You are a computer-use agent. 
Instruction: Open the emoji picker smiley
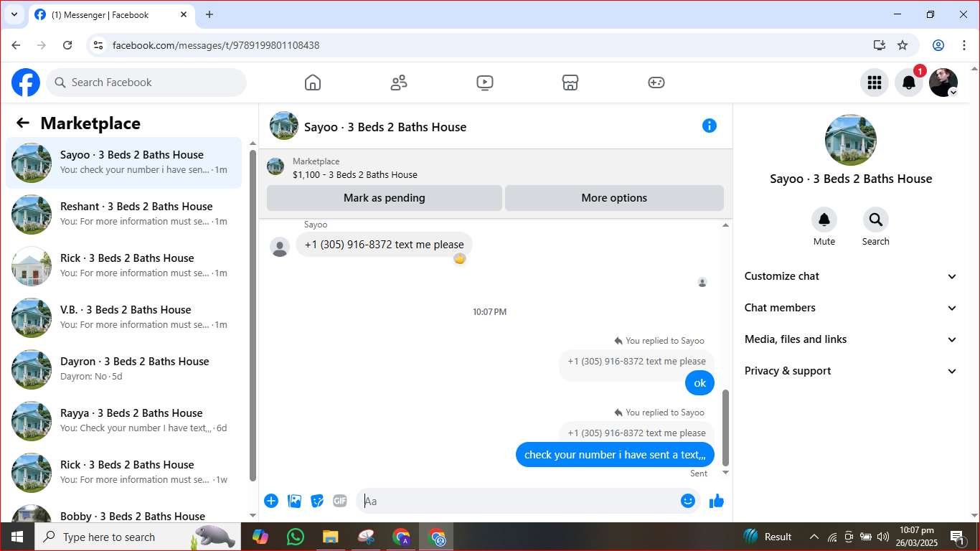tap(688, 501)
